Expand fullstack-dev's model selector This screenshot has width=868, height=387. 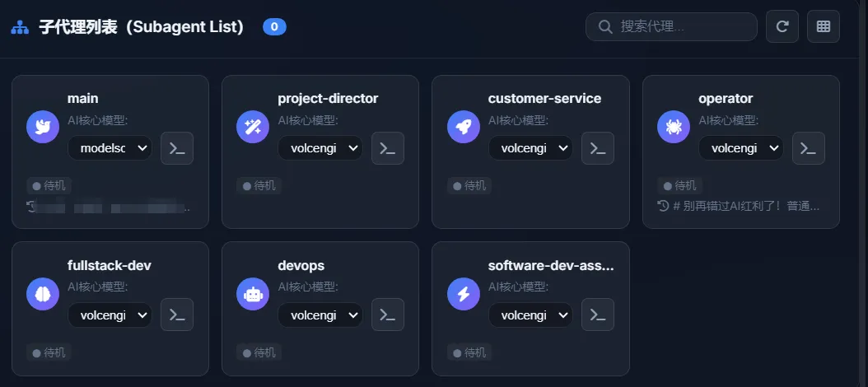point(110,315)
